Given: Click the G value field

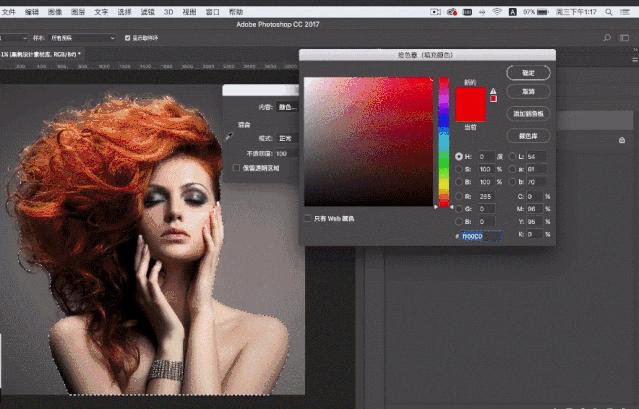Looking at the screenshot, I should 486,209.
